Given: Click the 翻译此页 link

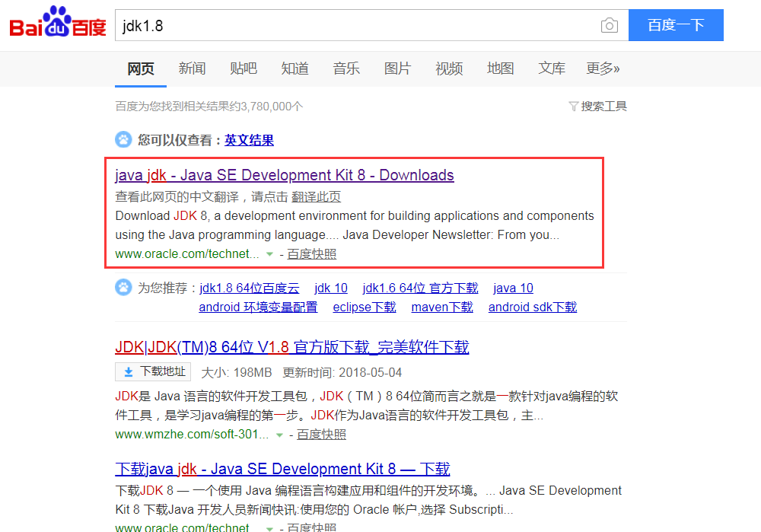Looking at the screenshot, I should [x=316, y=197].
